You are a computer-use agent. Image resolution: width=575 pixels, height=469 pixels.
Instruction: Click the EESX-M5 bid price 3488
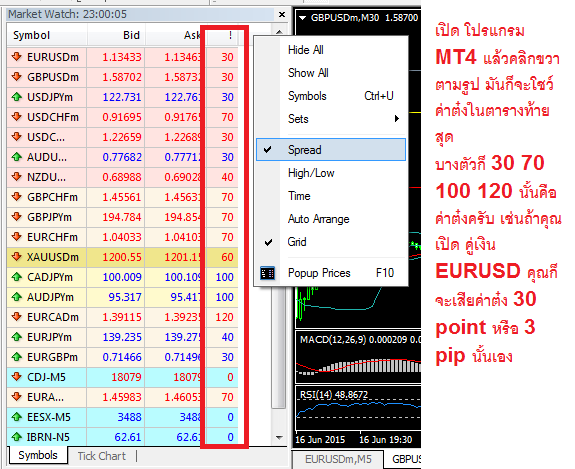click(129, 417)
